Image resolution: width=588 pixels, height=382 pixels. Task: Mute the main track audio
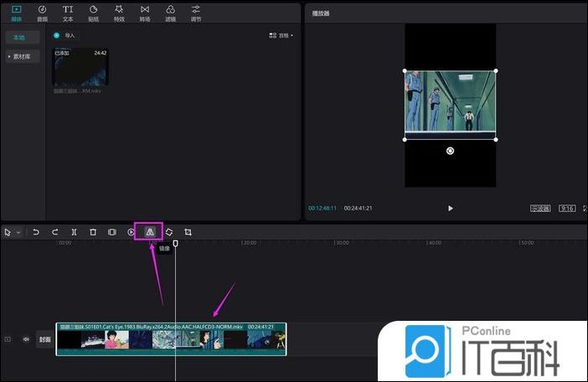(25, 339)
